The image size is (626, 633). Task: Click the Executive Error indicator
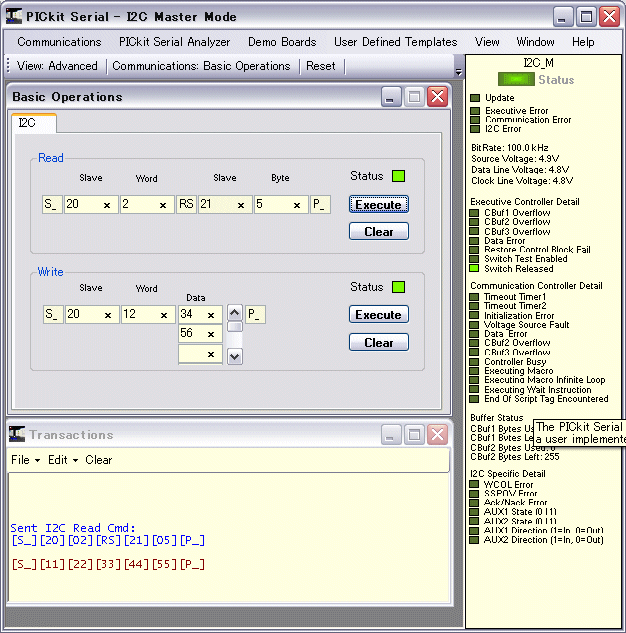pos(475,111)
